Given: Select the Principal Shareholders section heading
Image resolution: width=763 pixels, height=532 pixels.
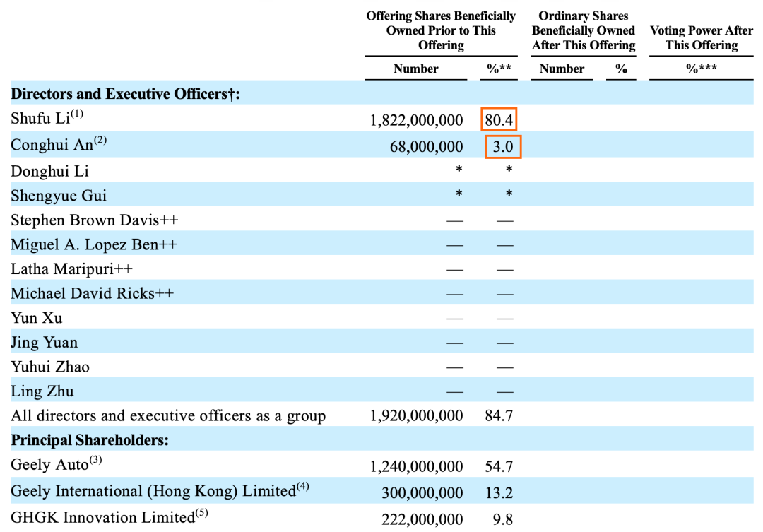Looking at the screenshot, I should pyautogui.click(x=90, y=440).
